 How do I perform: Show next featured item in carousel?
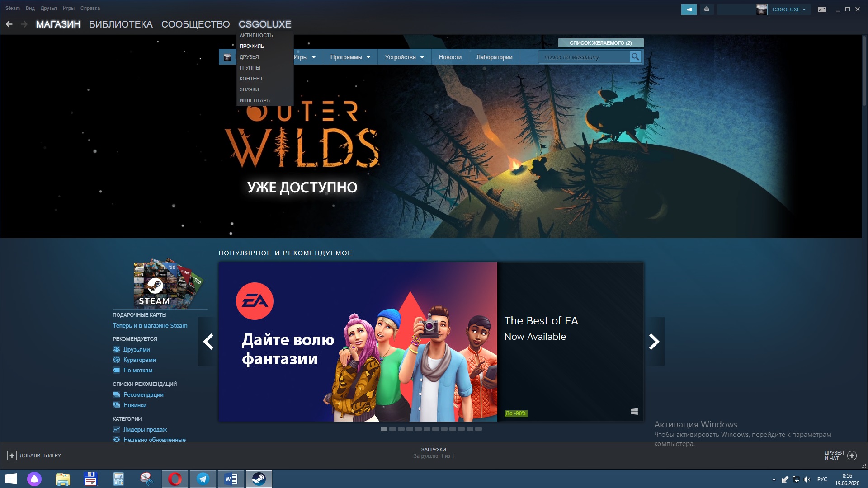[654, 342]
